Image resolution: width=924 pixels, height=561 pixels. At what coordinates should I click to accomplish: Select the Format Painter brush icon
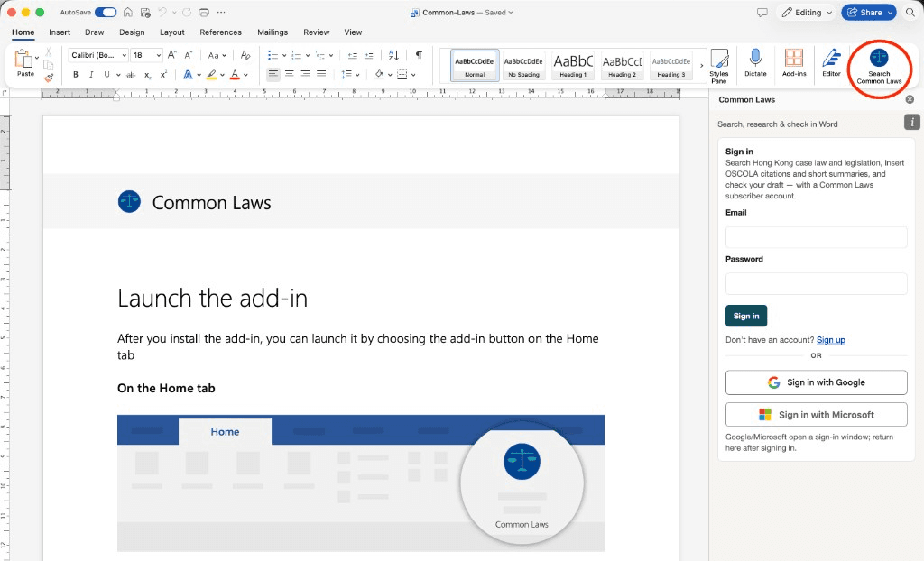[x=49, y=78]
